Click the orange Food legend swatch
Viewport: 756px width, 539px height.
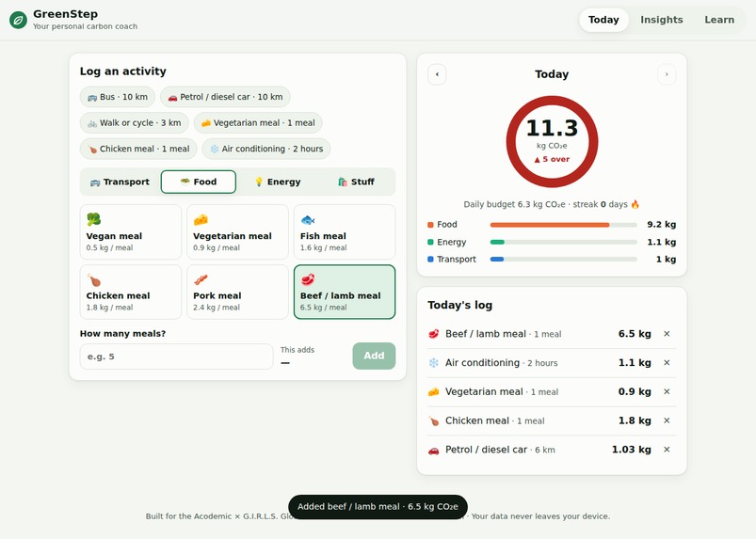(x=430, y=225)
